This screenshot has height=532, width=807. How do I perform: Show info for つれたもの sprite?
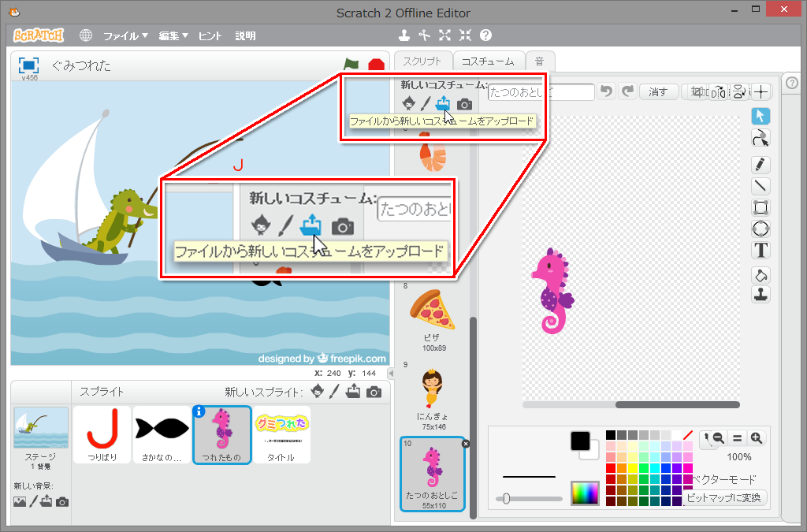pos(199,411)
